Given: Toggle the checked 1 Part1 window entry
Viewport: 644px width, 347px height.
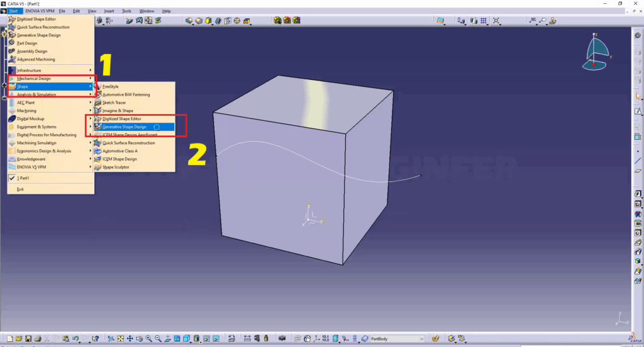Looking at the screenshot, I should click(28, 178).
